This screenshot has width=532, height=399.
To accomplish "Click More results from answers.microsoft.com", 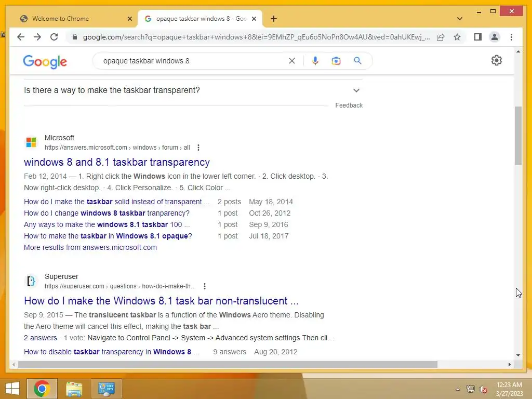I will coord(90,247).
